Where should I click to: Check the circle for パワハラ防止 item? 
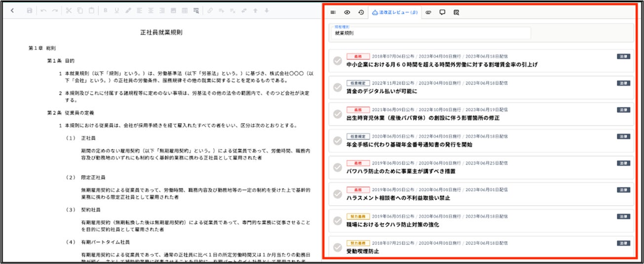point(338,168)
